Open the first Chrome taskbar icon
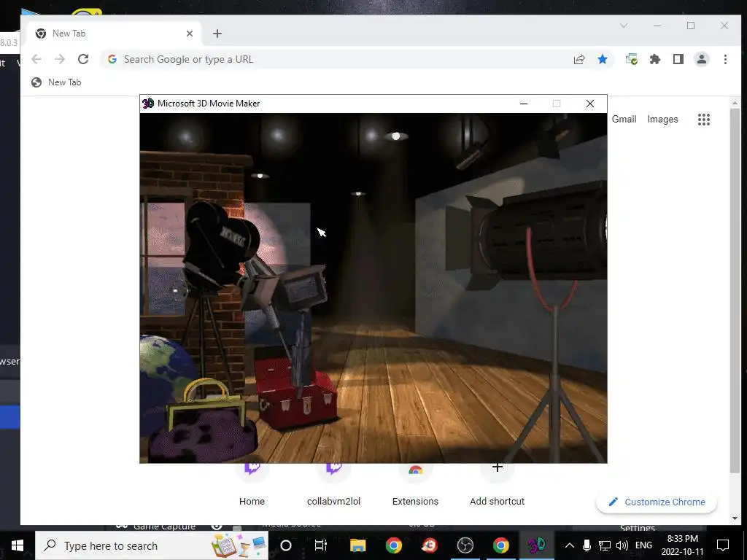Screen dimensions: 747x560 pyautogui.click(x=393, y=545)
